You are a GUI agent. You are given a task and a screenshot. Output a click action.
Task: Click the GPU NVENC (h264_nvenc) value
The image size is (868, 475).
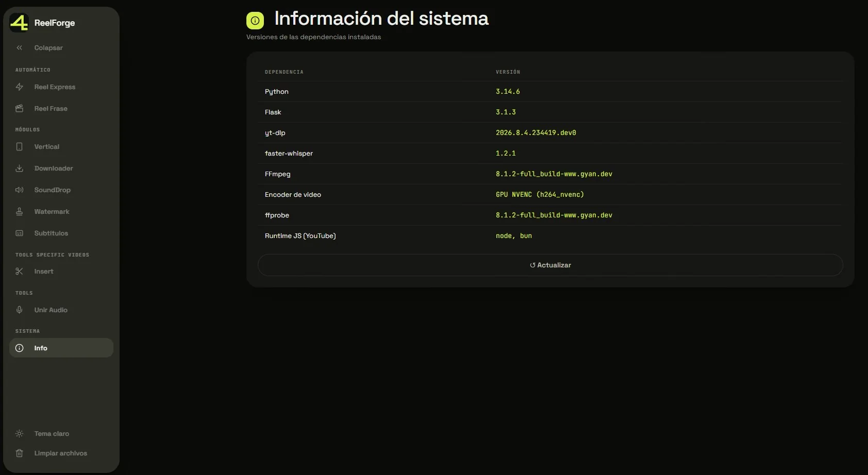point(540,195)
